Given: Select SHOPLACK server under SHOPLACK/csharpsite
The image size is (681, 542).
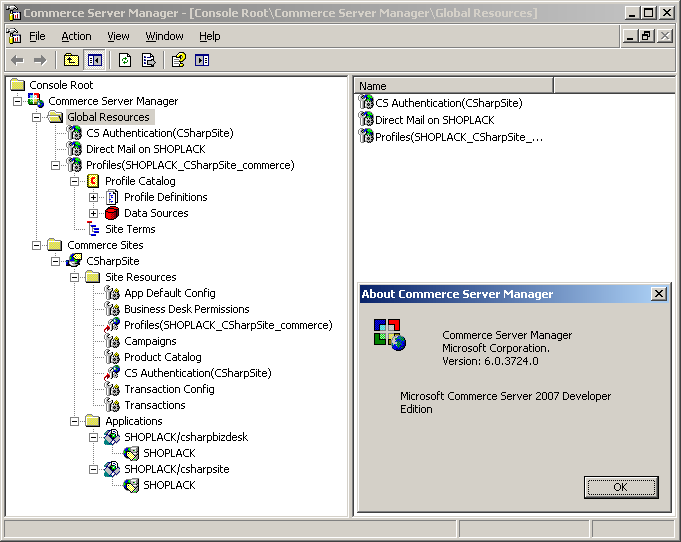Looking at the screenshot, I should point(169,485).
